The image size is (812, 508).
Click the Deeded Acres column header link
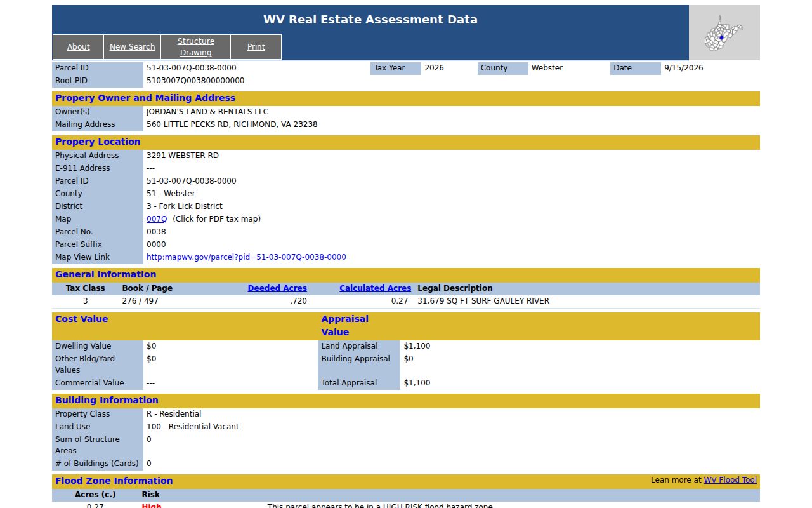coord(277,288)
